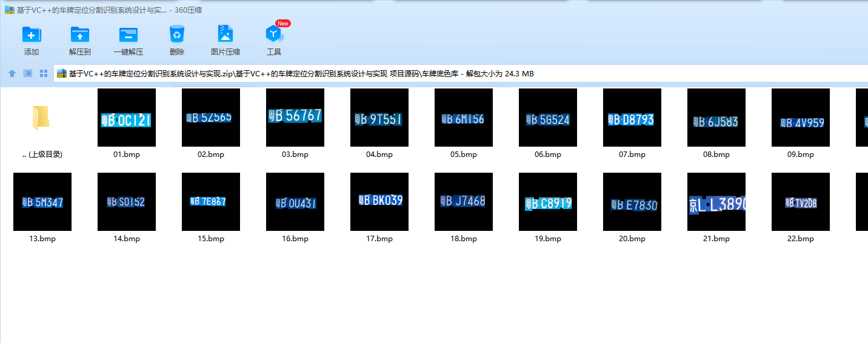Screen dimensions: 868x343
Task: Select thumbnail 06.bmp
Action: [x=548, y=118]
